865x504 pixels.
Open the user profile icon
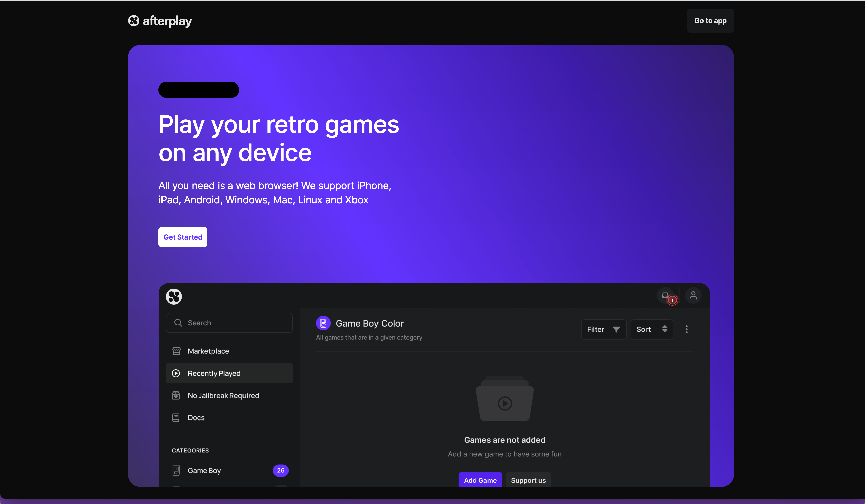pos(693,295)
